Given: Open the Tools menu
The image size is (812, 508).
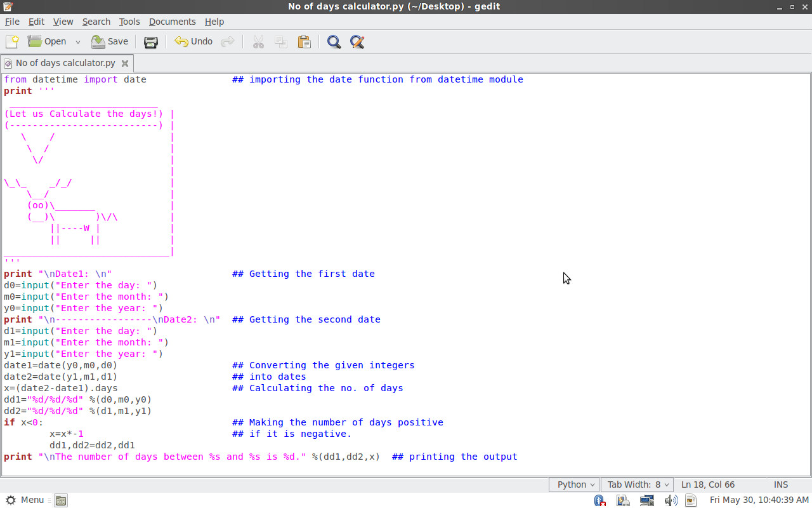Looking at the screenshot, I should click(x=129, y=21).
